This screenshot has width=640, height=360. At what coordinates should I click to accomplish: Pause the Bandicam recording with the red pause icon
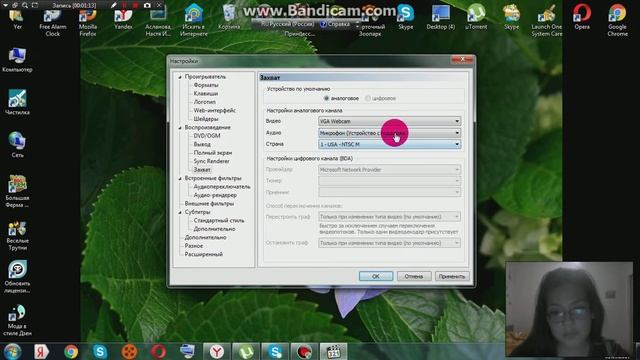[125, 5]
